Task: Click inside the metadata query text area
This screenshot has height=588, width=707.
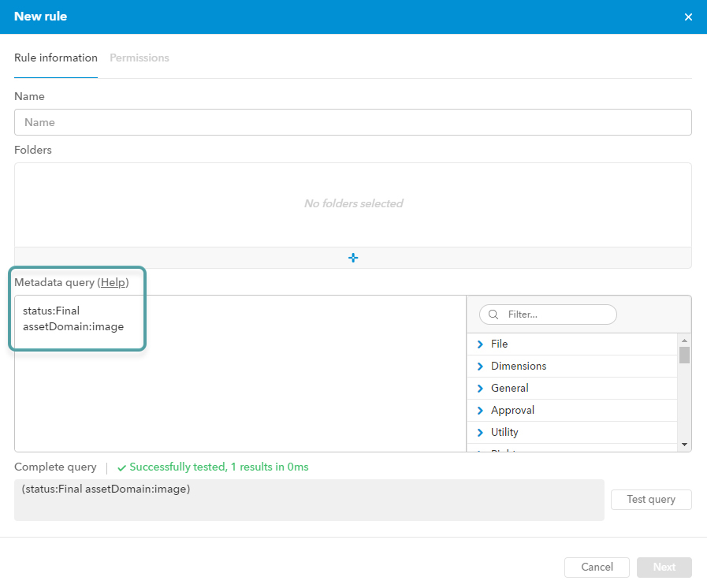Action: (240, 374)
